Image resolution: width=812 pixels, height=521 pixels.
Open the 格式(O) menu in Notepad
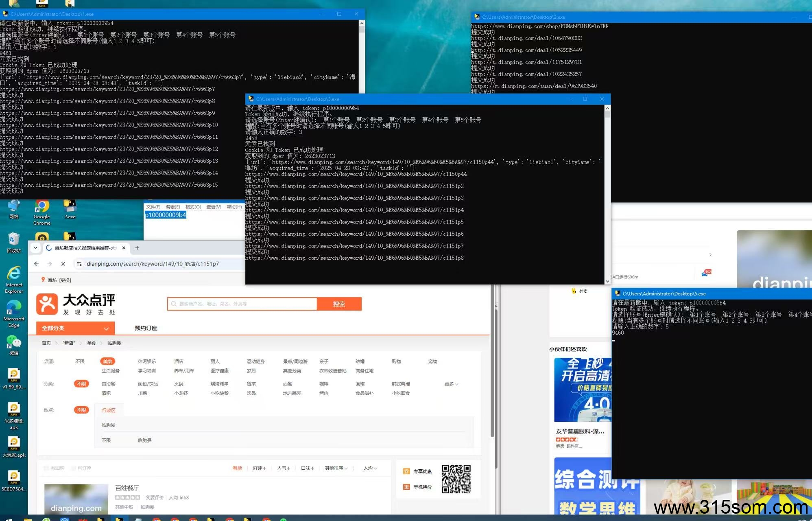(x=193, y=207)
